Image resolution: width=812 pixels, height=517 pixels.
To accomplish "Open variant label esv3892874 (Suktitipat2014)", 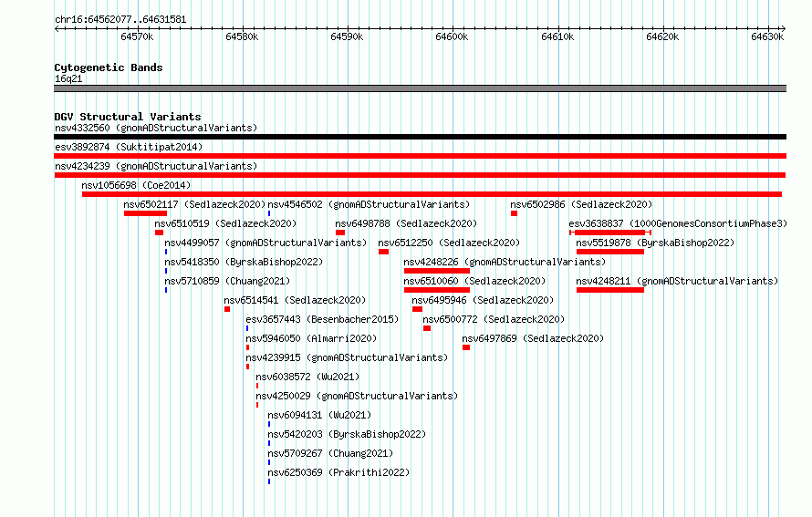I will click(129, 147).
